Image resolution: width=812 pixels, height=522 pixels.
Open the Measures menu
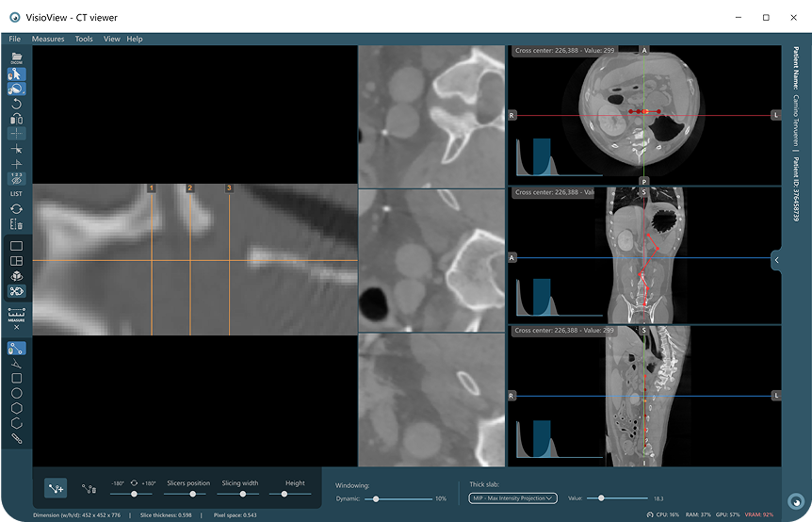coord(48,39)
